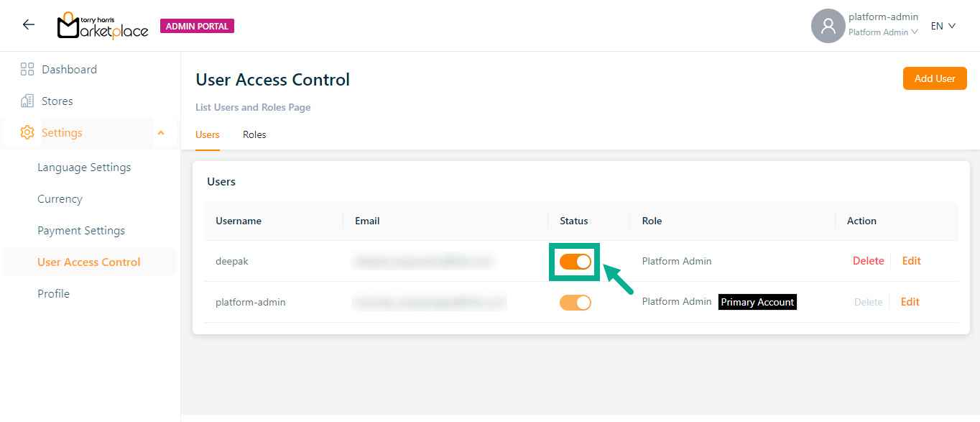Delete the deepak user
The height and width of the screenshot is (422, 980).
[x=868, y=261]
